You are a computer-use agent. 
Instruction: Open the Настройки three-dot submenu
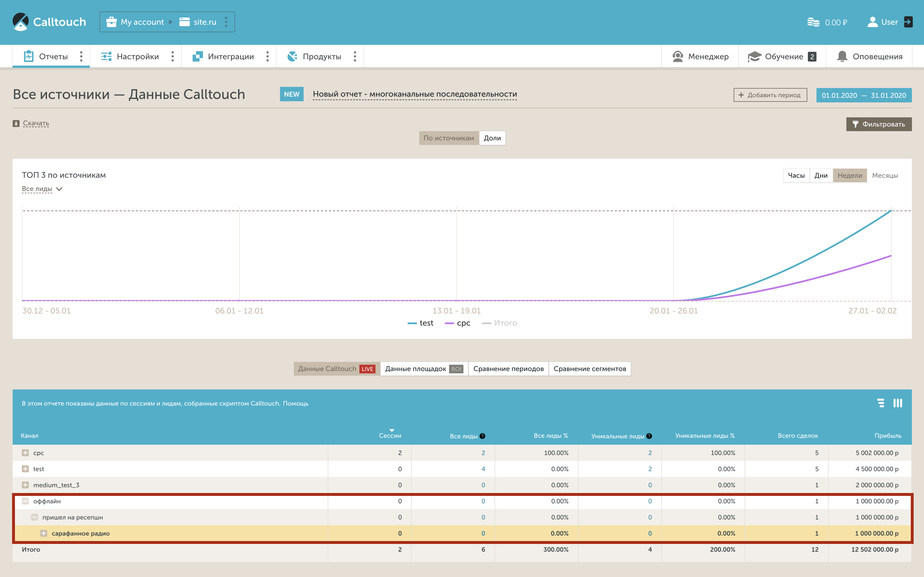point(172,56)
